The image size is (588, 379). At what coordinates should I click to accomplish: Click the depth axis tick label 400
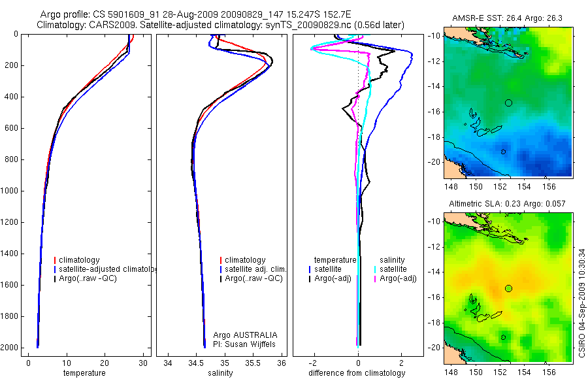point(12,97)
